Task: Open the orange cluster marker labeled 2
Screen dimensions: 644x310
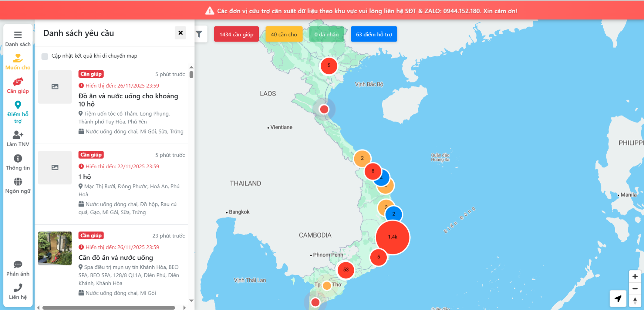Action: [x=362, y=158]
